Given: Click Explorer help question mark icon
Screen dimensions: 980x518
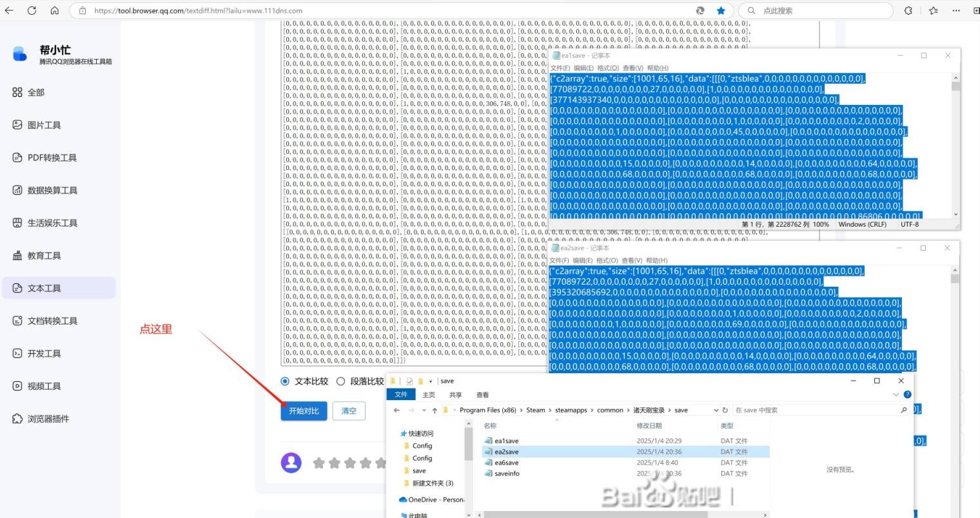Looking at the screenshot, I should click(907, 394).
